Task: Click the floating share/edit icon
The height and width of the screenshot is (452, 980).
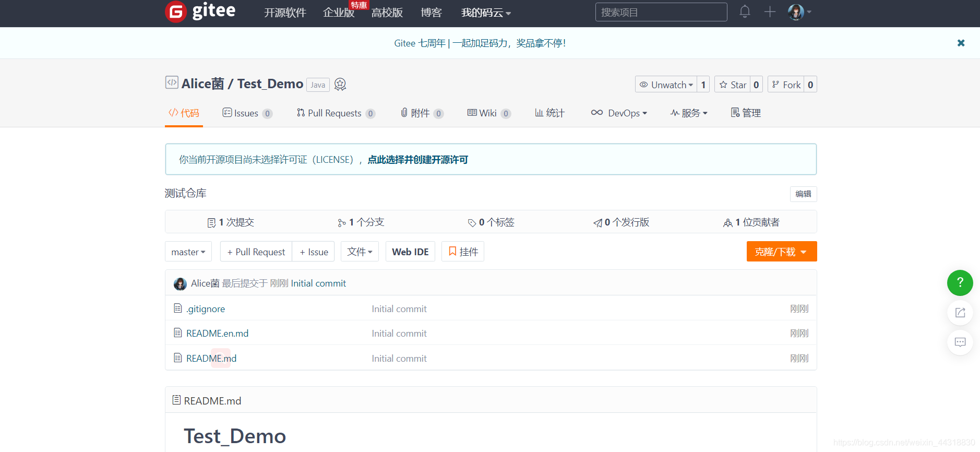Action: coord(960,313)
